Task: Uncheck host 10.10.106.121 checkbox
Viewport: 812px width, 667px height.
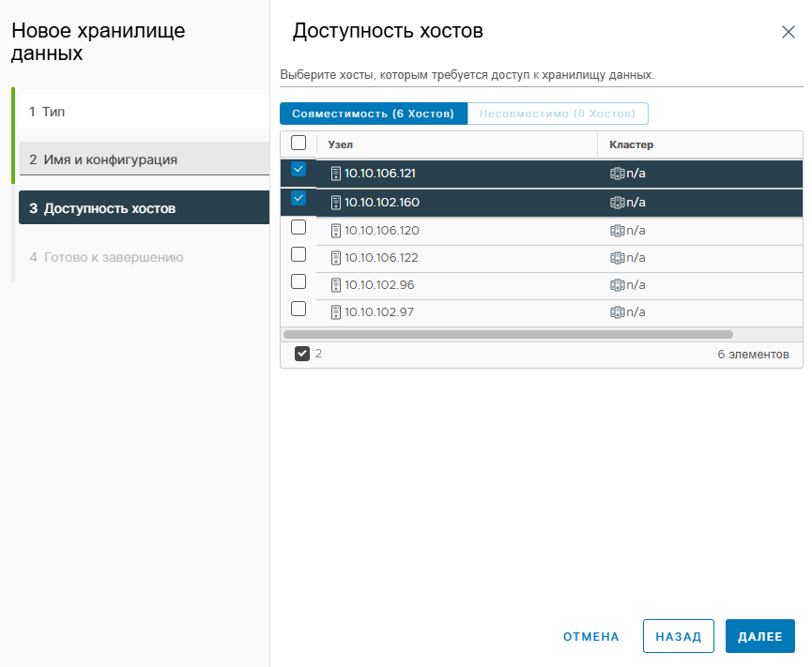Action: click(299, 169)
